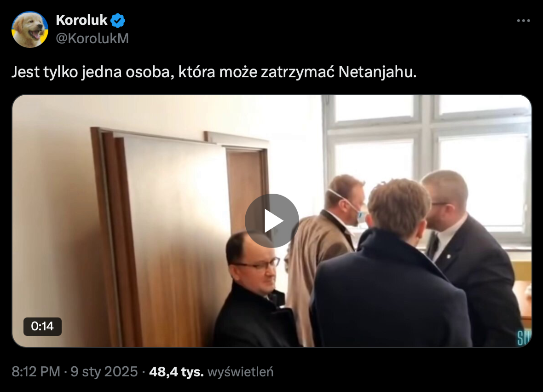Click the word Netanjahu in the tweet

[x=377, y=72]
